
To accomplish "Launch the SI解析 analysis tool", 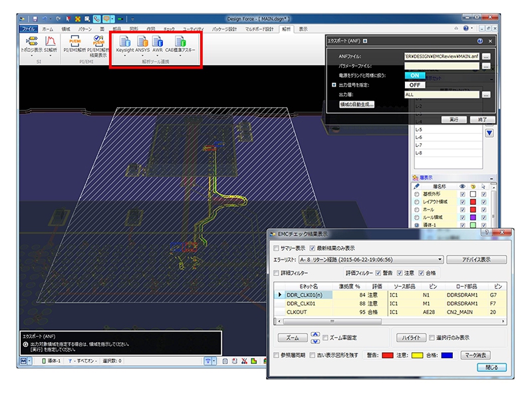I will pyautogui.click(x=51, y=44).
